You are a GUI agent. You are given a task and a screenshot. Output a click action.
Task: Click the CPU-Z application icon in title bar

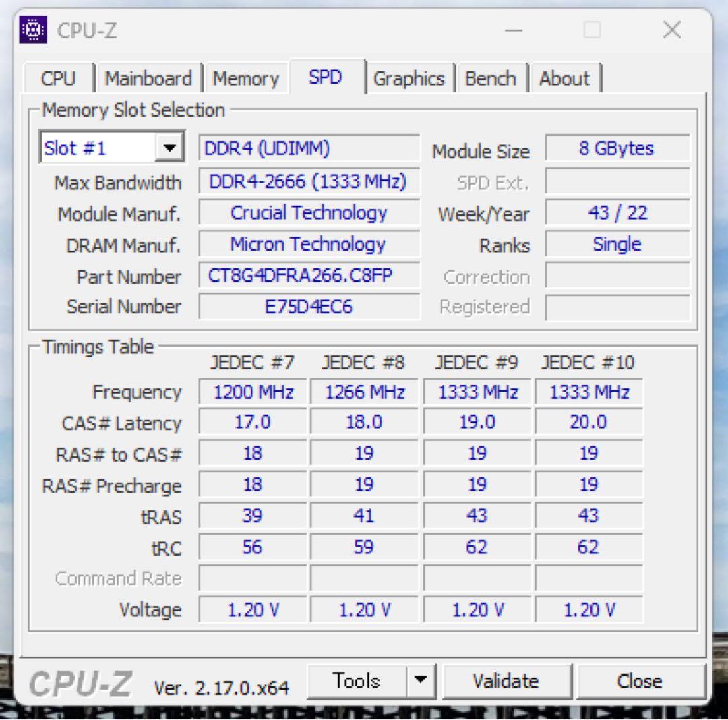click(33, 30)
